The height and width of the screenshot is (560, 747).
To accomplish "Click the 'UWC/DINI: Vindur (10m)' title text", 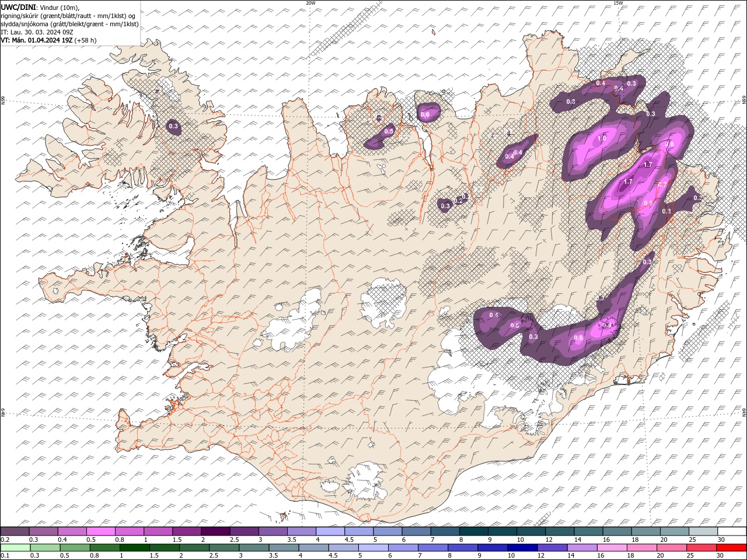I will [40, 7].
